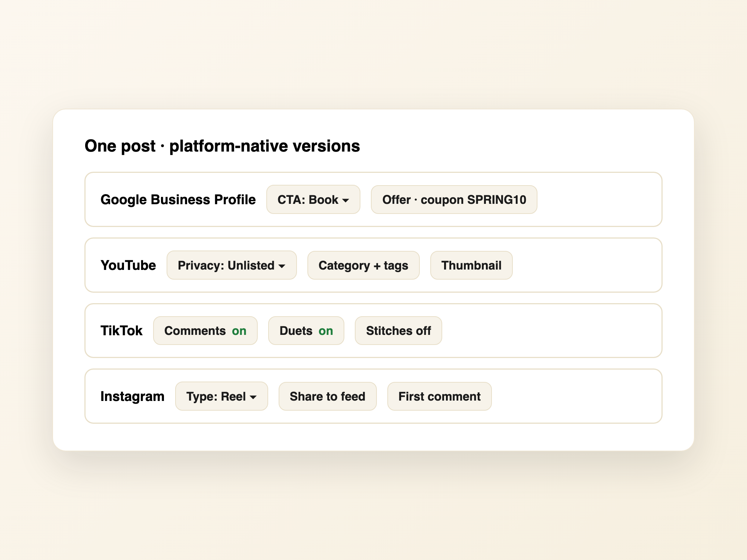
Task: Click the Offer coupon SPRING10 chip
Action: 454,199
